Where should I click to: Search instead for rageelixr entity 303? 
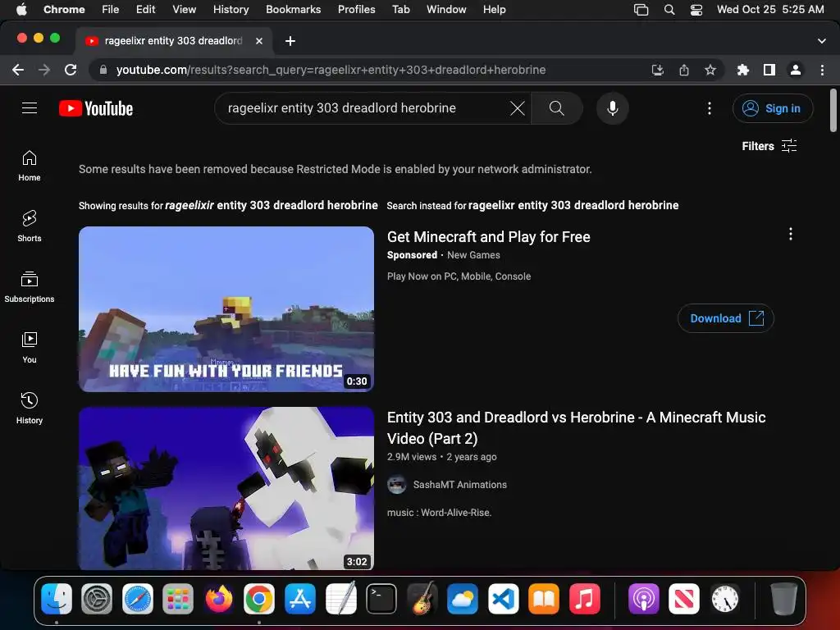[x=573, y=205]
